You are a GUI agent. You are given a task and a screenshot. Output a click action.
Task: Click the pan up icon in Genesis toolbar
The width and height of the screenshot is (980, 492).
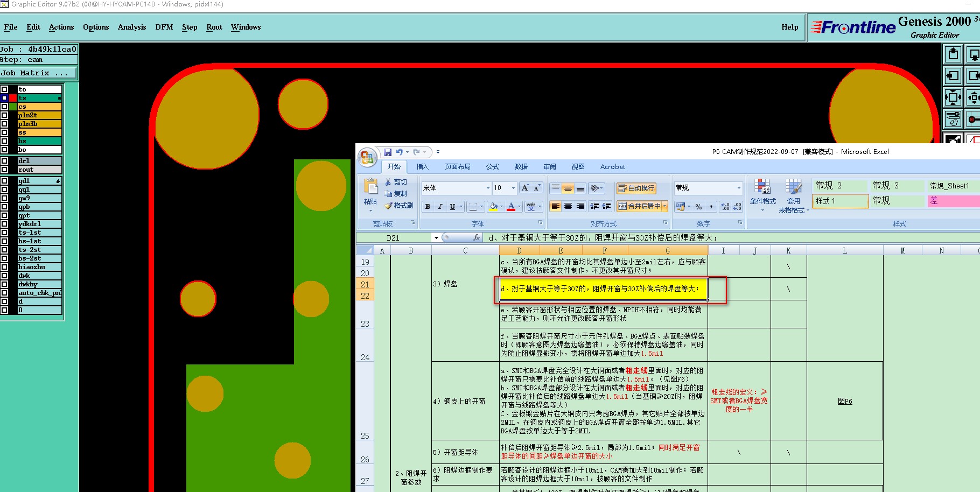(x=953, y=54)
